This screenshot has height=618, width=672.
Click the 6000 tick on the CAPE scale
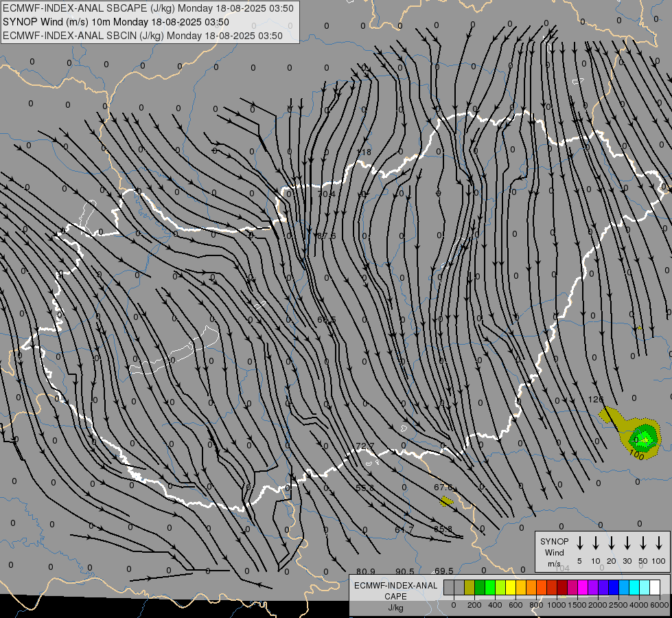(x=660, y=605)
